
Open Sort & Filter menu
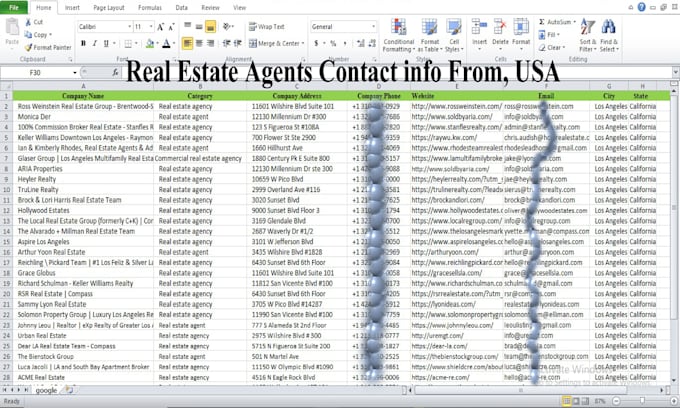coord(588,36)
